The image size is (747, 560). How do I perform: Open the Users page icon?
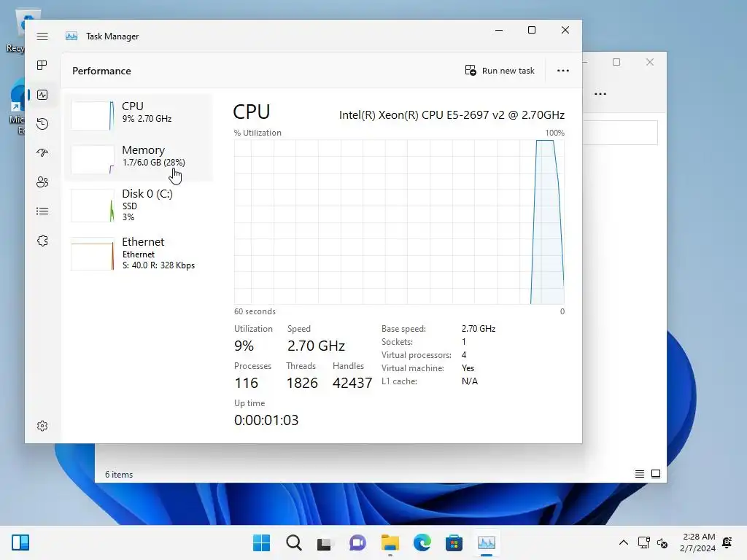(x=42, y=182)
